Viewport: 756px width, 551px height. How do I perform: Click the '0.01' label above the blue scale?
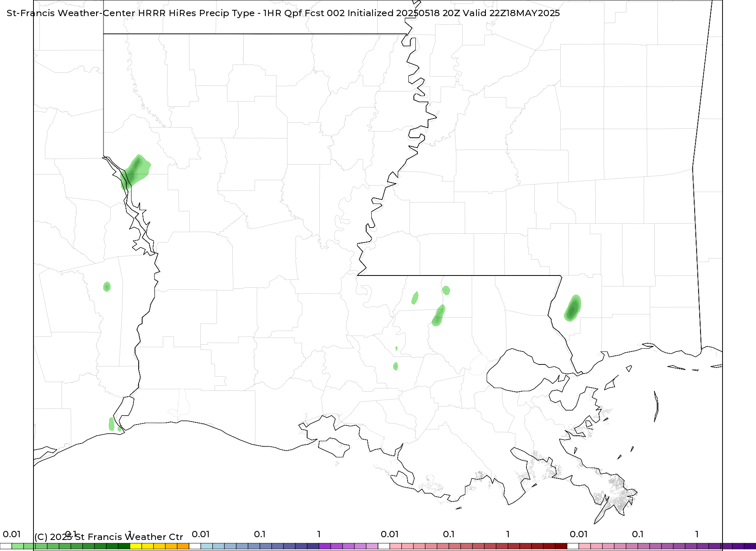(201, 534)
